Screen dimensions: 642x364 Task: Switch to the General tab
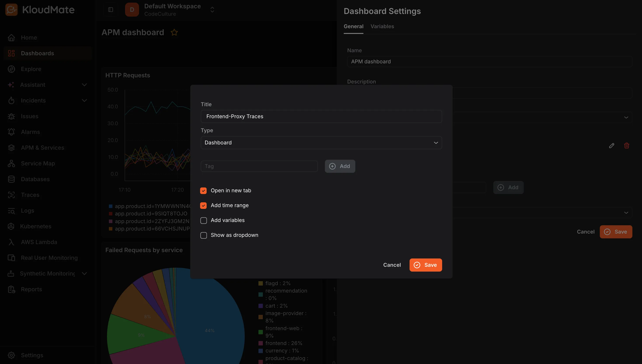[x=354, y=26]
